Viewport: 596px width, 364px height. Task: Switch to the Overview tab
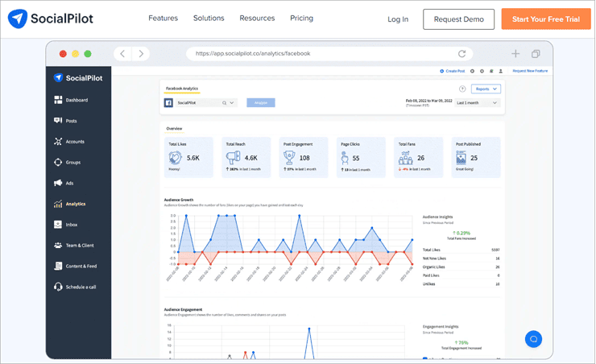[174, 129]
